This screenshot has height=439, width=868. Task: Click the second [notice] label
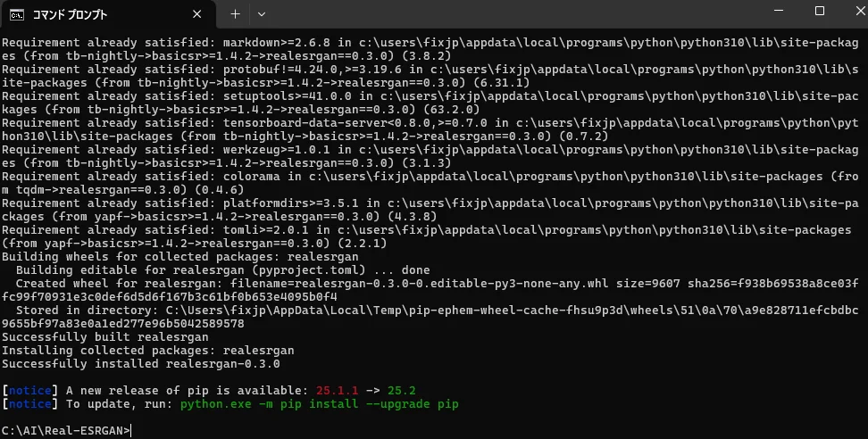(x=30, y=404)
